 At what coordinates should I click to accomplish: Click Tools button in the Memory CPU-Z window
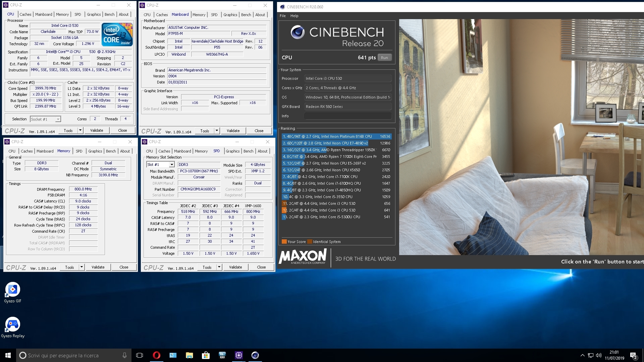(69, 267)
